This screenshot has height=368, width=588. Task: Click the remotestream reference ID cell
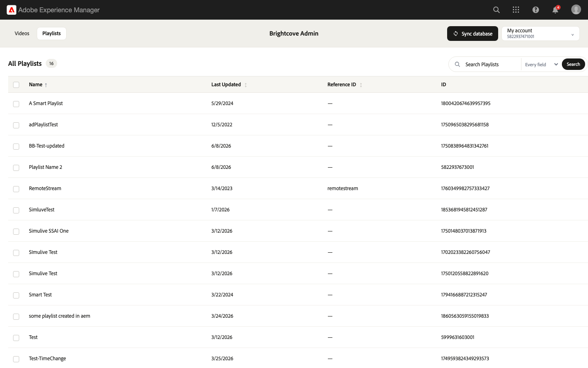(x=343, y=188)
